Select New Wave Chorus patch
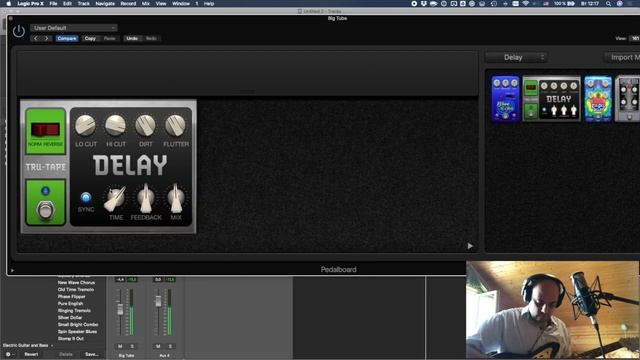This screenshot has width=640, height=360. pyautogui.click(x=76, y=282)
